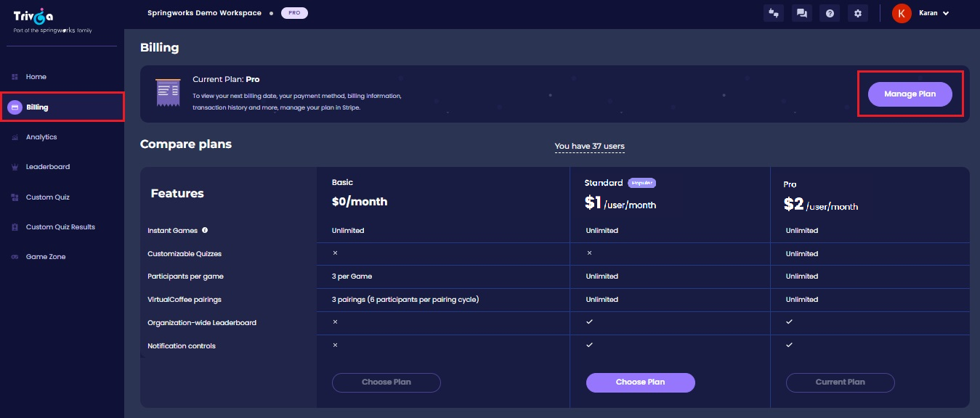Click the PRO badge beside workspace name
This screenshot has height=418, width=980.
[x=294, y=13]
